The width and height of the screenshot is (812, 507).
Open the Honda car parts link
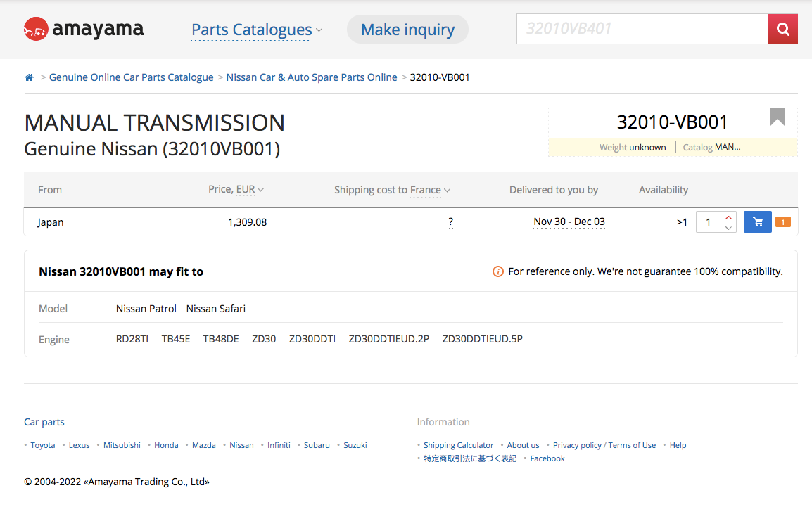pyautogui.click(x=166, y=445)
